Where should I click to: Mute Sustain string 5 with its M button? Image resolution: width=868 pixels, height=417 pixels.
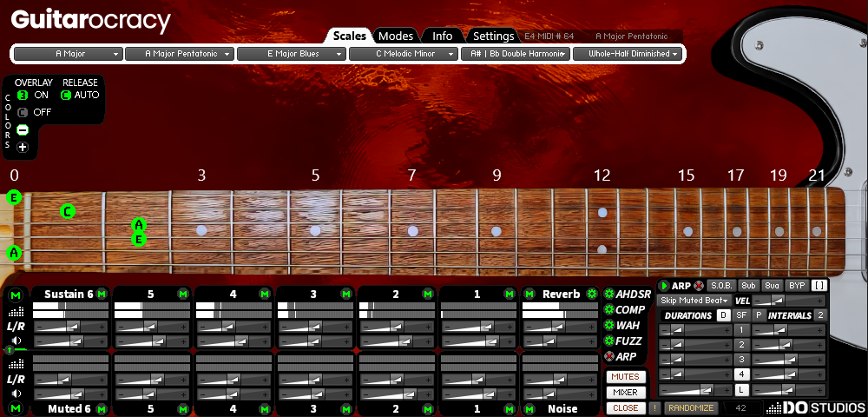tap(182, 294)
